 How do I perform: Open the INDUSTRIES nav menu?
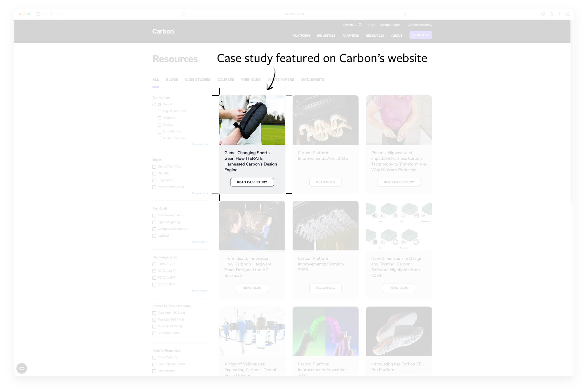tap(326, 36)
